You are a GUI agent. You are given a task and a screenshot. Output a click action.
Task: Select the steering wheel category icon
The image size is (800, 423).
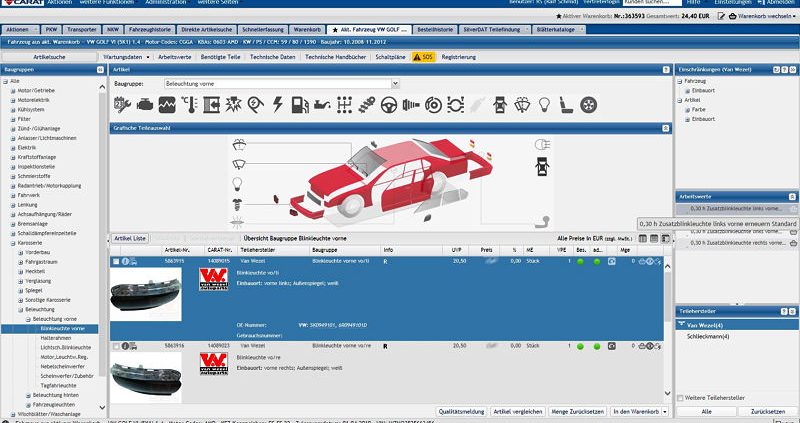click(x=389, y=105)
